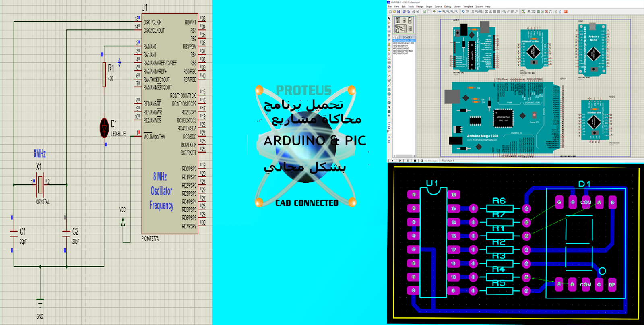
Task: Click the Horizontal Mirror flip icon
Action: click(x=389, y=137)
